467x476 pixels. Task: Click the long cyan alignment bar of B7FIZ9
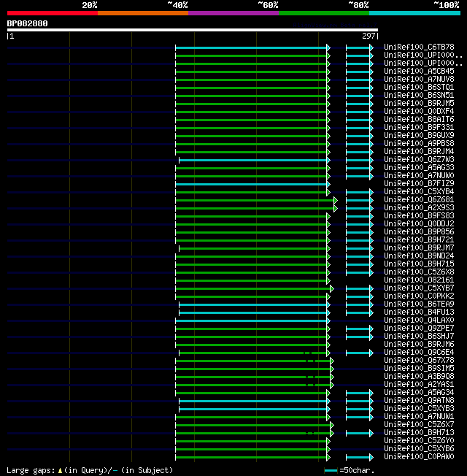tap(252, 184)
